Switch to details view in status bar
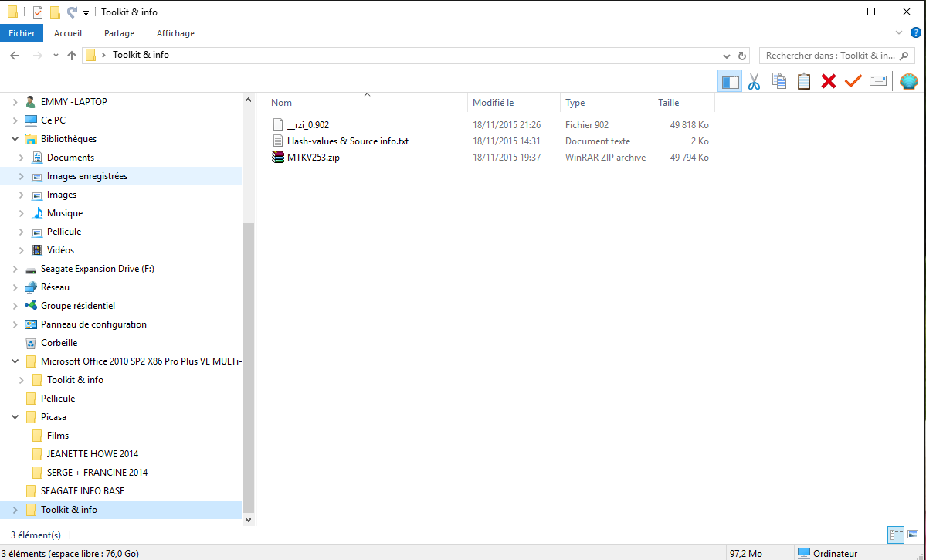Image resolution: width=926 pixels, height=560 pixels. 896,535
